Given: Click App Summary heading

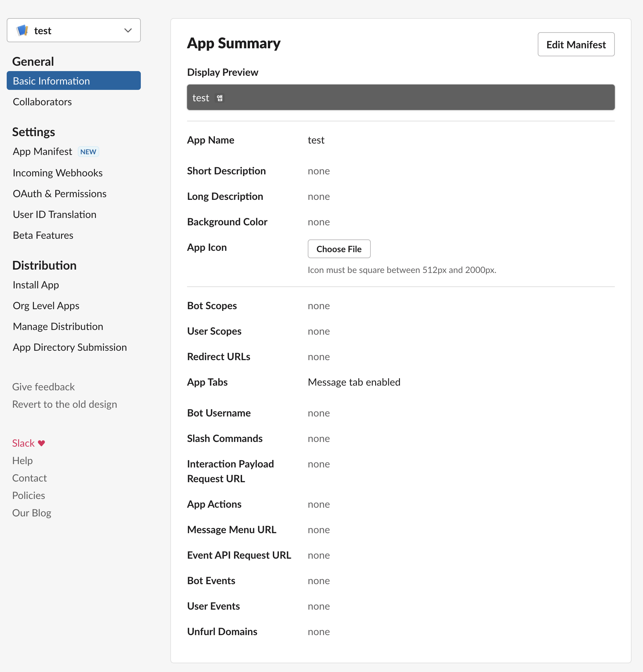Looking at the screenshot, I should [x=234, y=43].
